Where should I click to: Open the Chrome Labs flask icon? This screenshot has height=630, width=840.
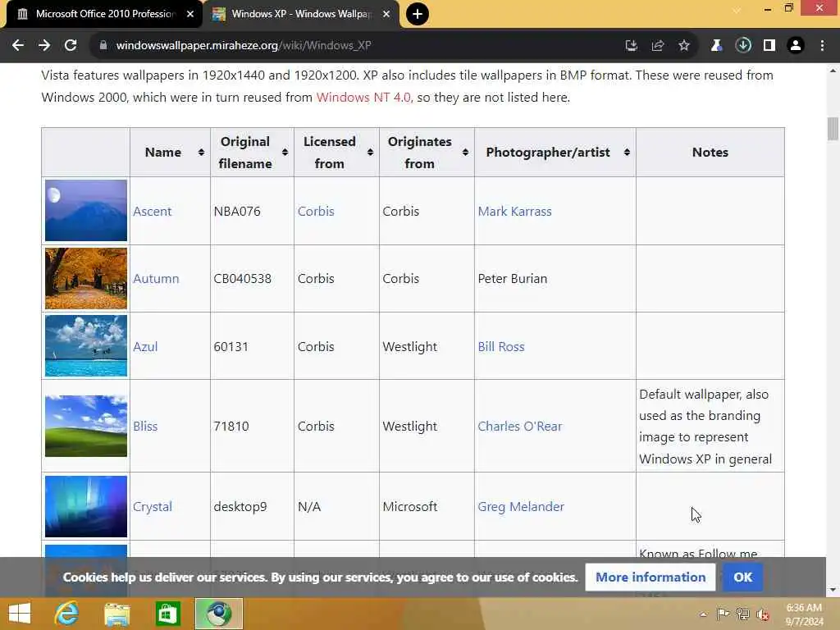point(716,46)
